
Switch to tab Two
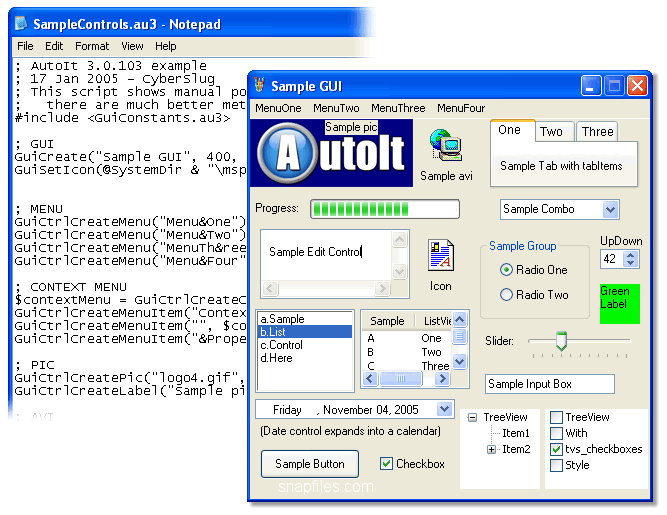tap(555, 132)
